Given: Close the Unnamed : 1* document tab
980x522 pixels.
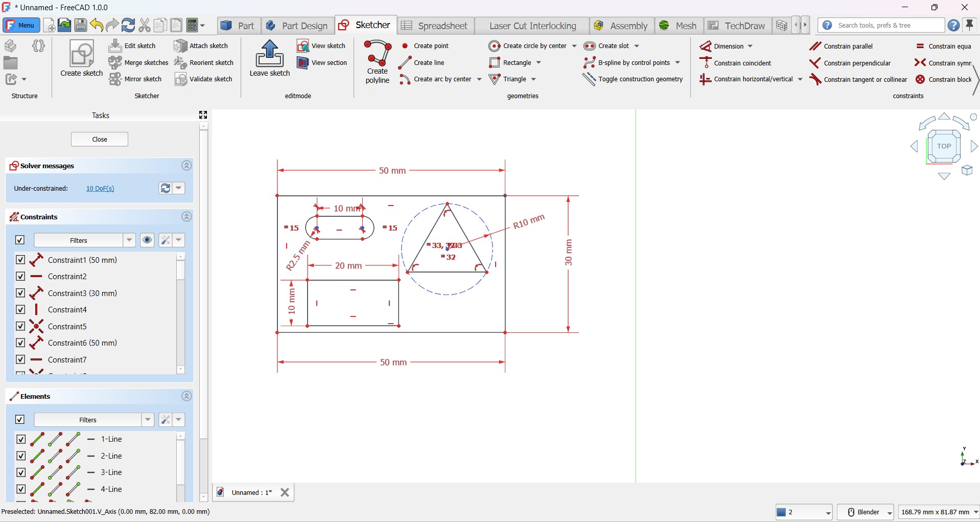Looking at the screenshot, I should 285,492.
